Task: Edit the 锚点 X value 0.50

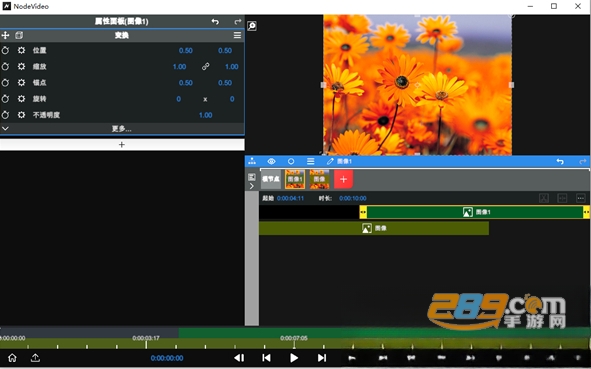Action: point(186,83)
